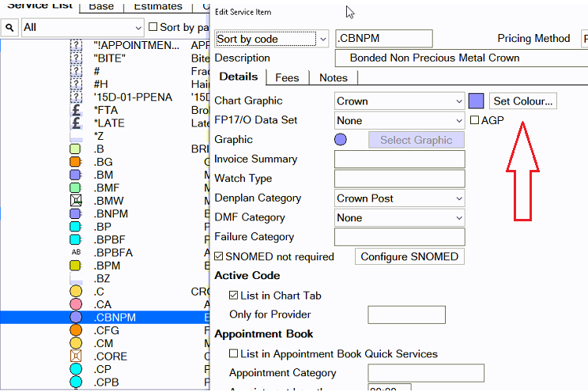Click the cyan icon beside .BP
The width and height of the screenshot is (588, 392).
tap(75, 227)
